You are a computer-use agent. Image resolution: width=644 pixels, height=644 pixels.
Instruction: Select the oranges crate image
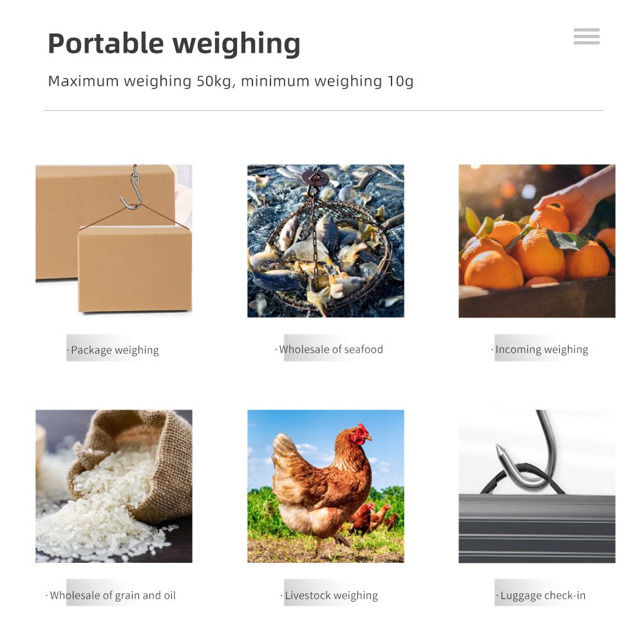(537, 241)
